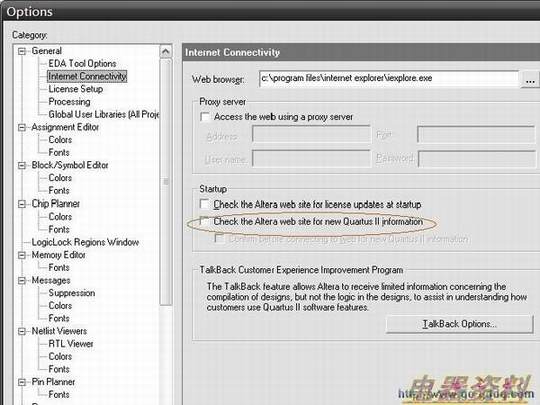Collapse the Messages tree node
This screenshot has height=405, width=540.
pos(22,281)
